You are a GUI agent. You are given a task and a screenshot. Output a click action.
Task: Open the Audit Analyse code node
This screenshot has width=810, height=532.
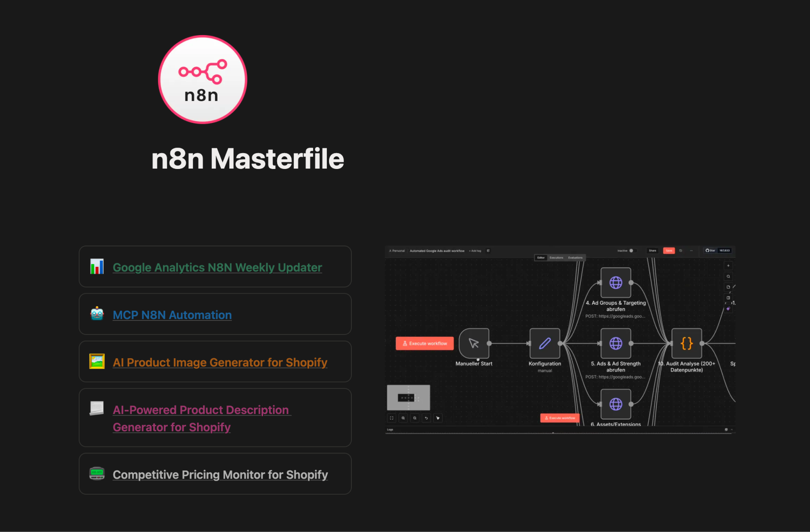(x=686, y=343)
